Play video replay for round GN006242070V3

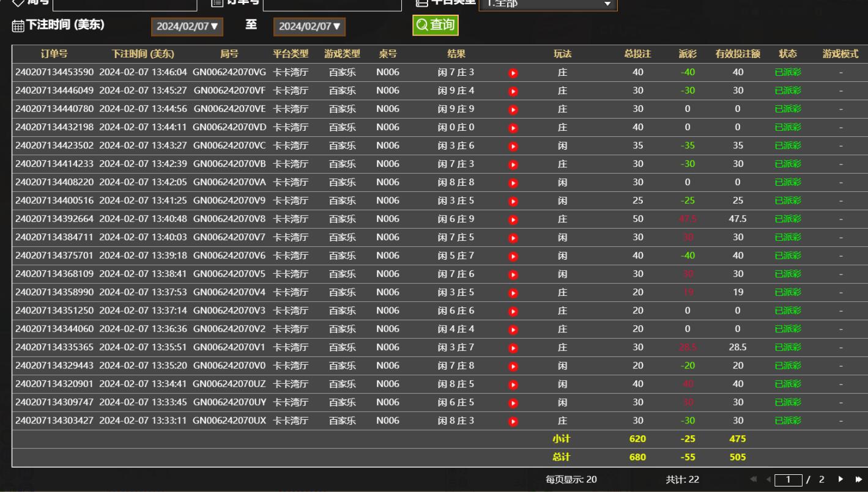coord(513,311)
